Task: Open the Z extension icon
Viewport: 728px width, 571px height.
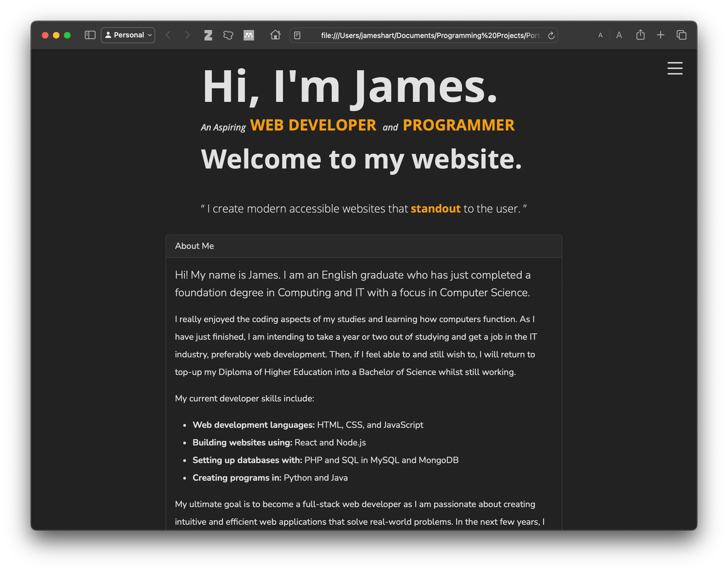Action: coord(208,35)
